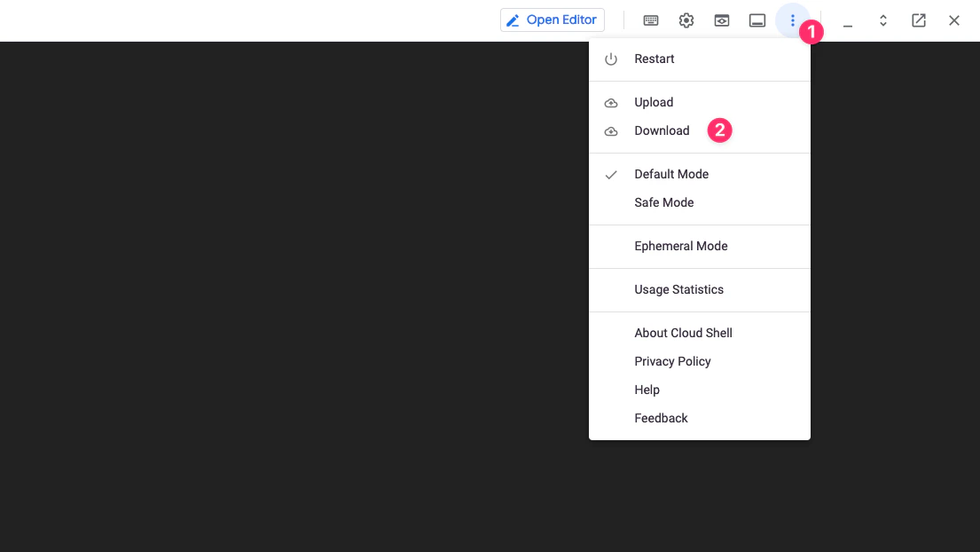
Task: Expand the window resize control
Action: click(883, 20)
